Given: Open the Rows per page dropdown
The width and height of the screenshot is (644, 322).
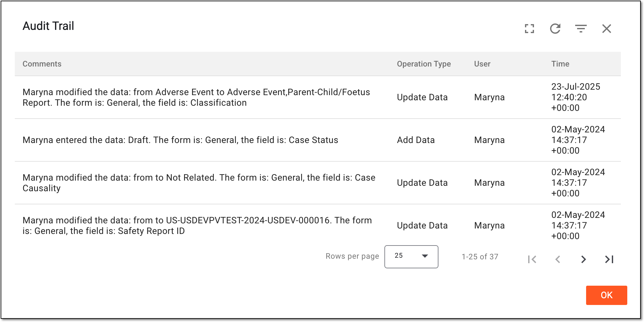Looking at the screenshot, I should point(411,256).
